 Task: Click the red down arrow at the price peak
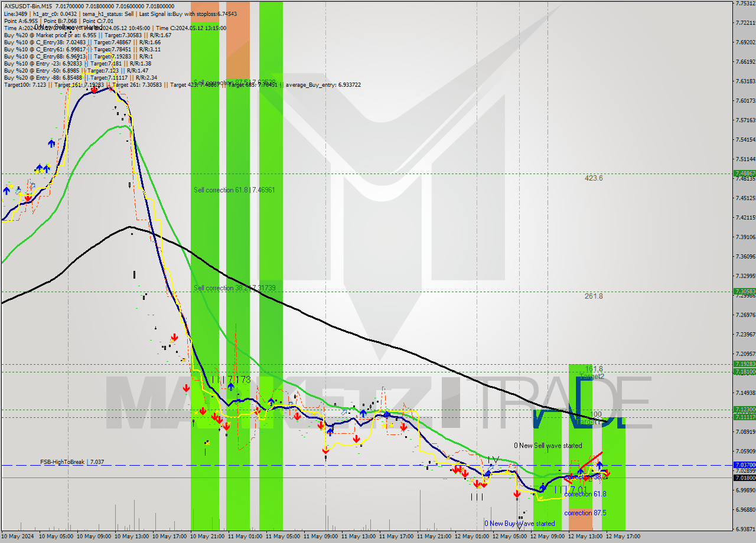tap(94, 90)
